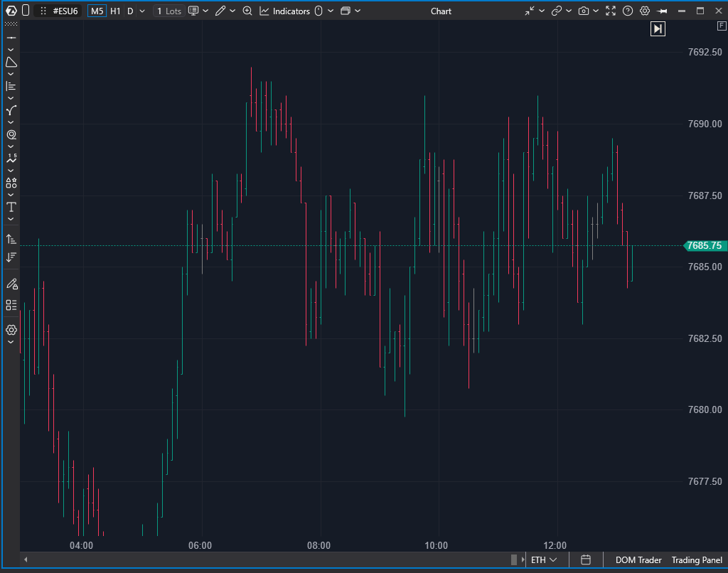Select the triangle shape drawing tool

pos(11,62)
